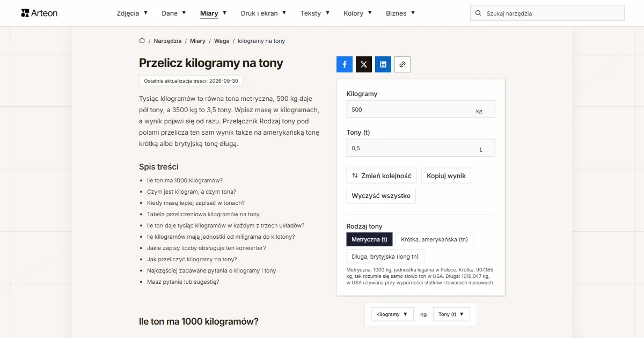Image resolution: width=644 pixels, height=338 pixels.
Task: Expand the Biznes menu
Action: [x=400, y=13]
